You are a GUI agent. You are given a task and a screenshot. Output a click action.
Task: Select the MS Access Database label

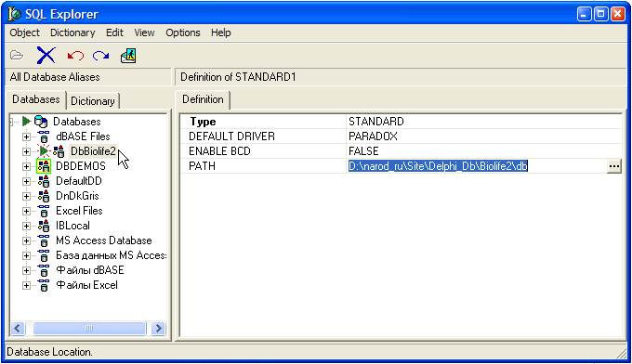click(x=104, y=240)
